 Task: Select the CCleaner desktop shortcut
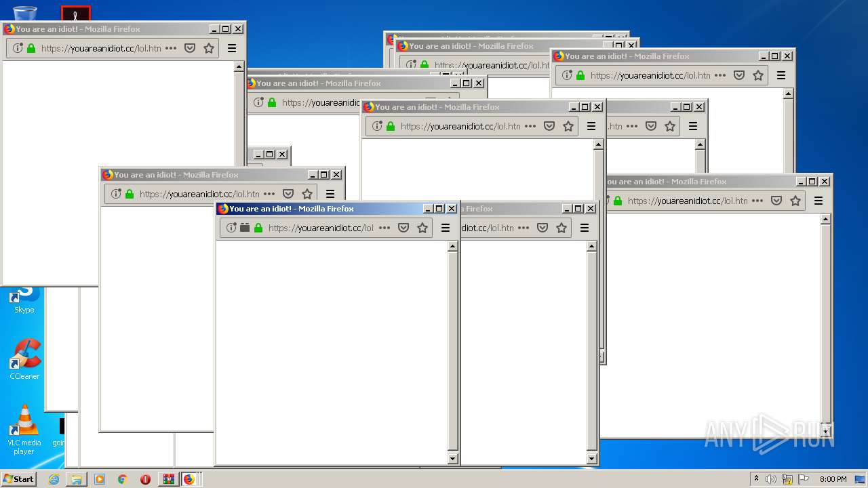point(24,360)
